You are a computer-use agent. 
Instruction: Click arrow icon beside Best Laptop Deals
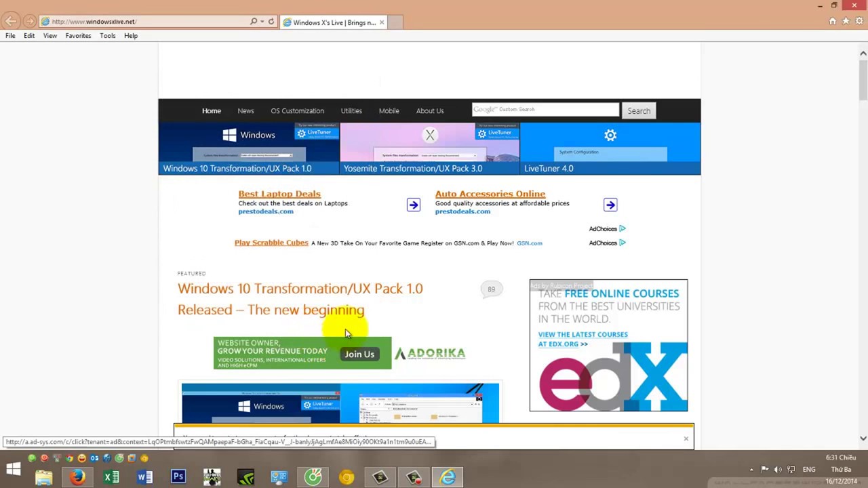[413, 205]
